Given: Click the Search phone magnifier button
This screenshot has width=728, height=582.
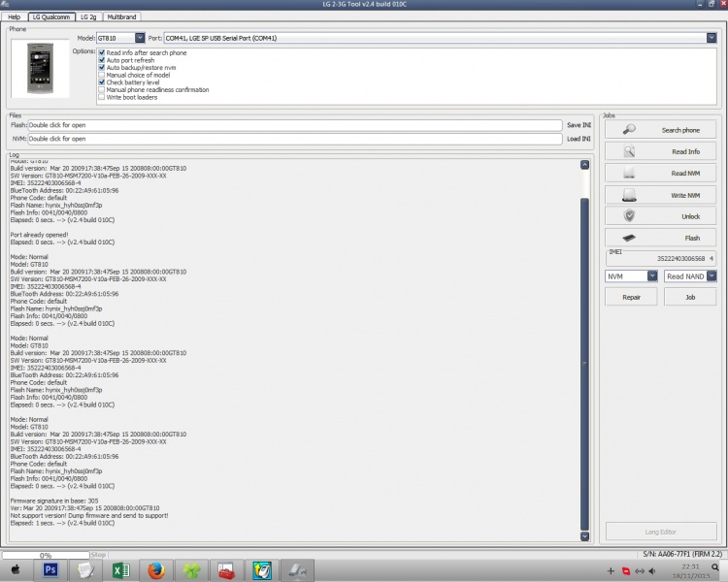Looking at the screenshot, I should pyautogui.click(x=660, y=130).
